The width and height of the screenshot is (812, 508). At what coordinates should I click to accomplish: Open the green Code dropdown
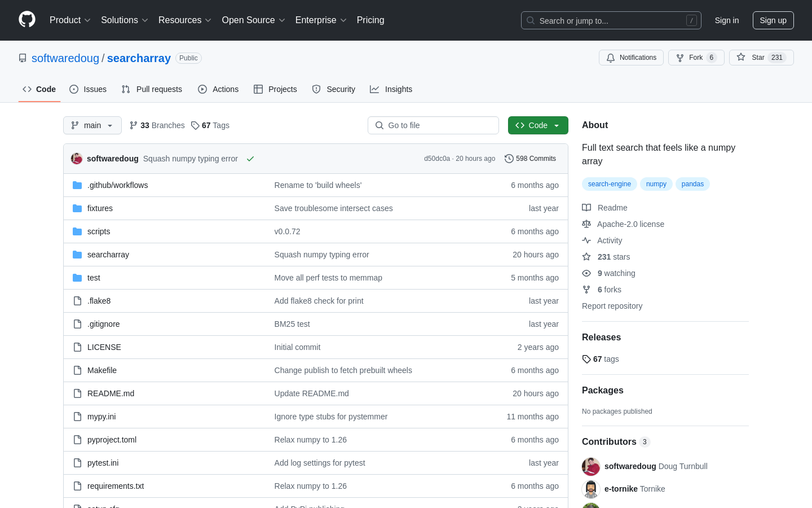pyautogui.click(x=538, y=125)
